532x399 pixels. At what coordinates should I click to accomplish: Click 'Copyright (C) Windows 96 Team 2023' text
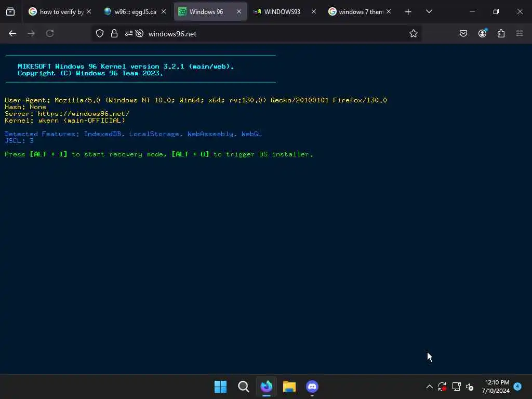(x=90, y=73)
